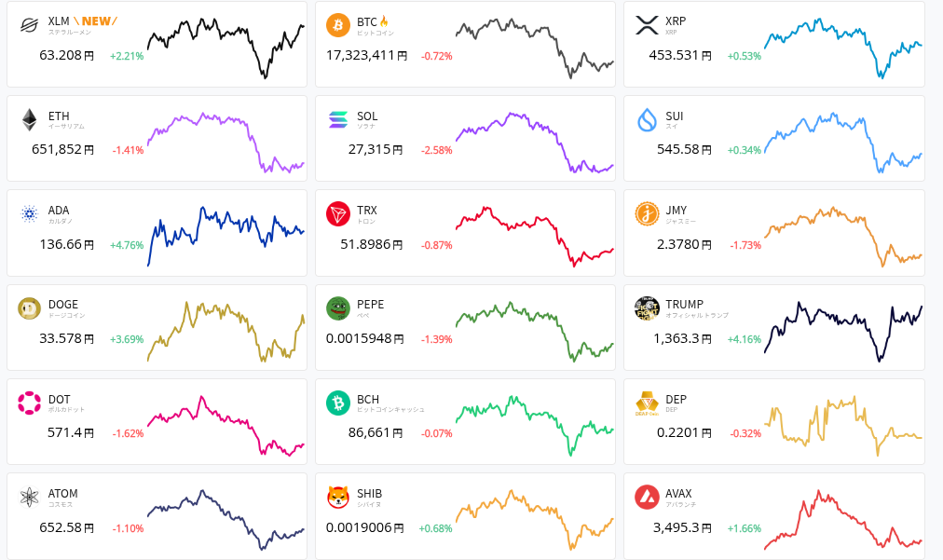
Task: Click the red TRON TRX icon
Action: [338, 214]
